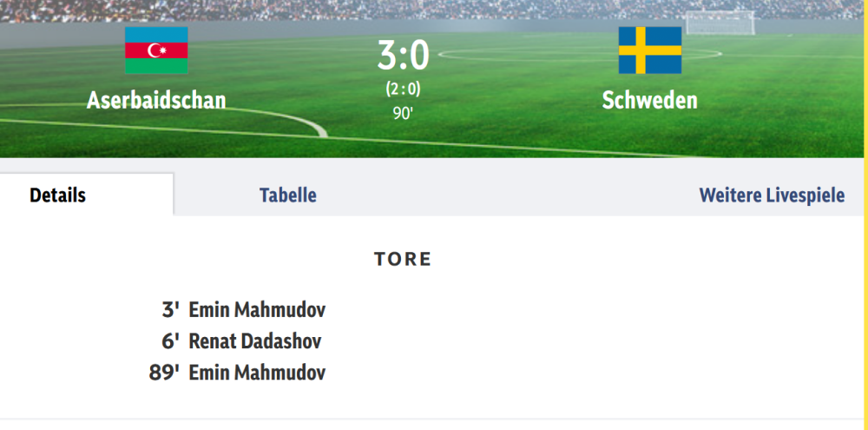The width and height of the screenshot is (868, 430).
Task: Click the soccer goal in stadium image
Action: [720, 23]
